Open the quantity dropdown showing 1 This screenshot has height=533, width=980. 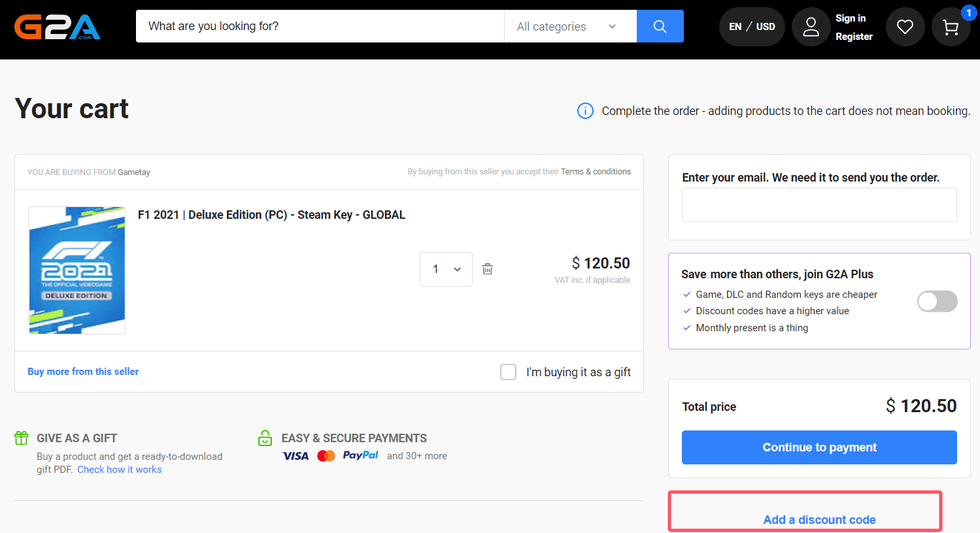(446, 269)
